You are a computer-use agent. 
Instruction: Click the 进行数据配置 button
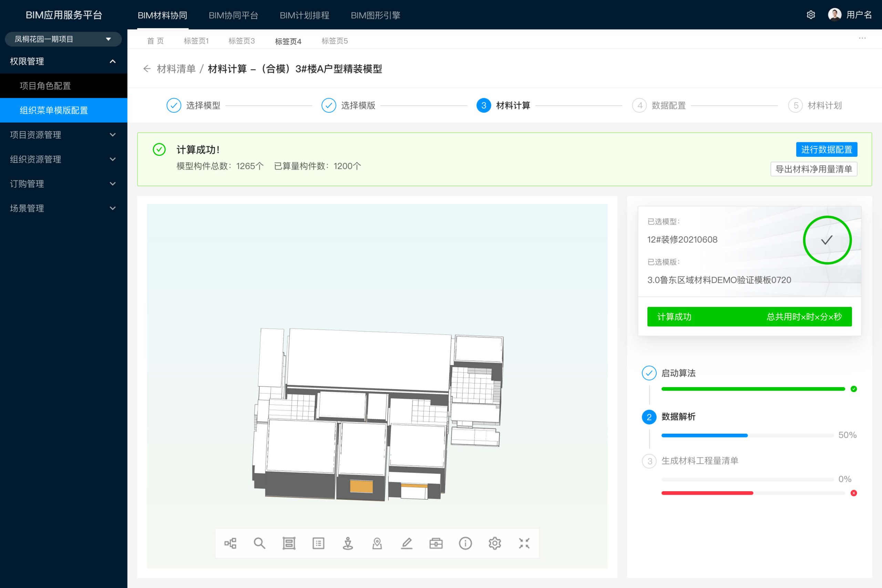point(827,149)
